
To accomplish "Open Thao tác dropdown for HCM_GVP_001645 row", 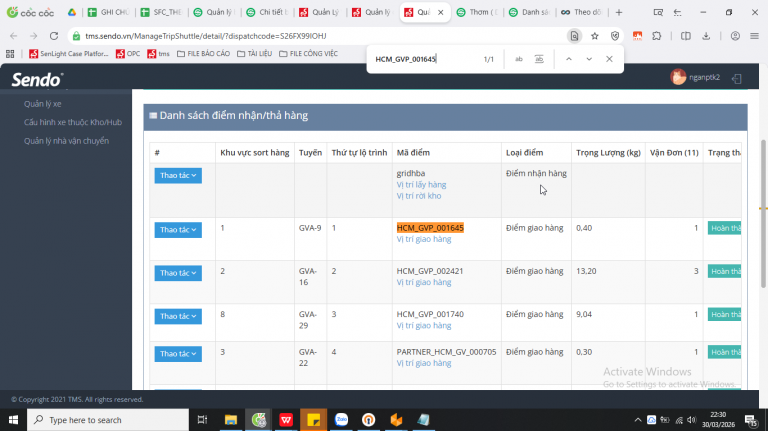I will (x=178, y=230).
